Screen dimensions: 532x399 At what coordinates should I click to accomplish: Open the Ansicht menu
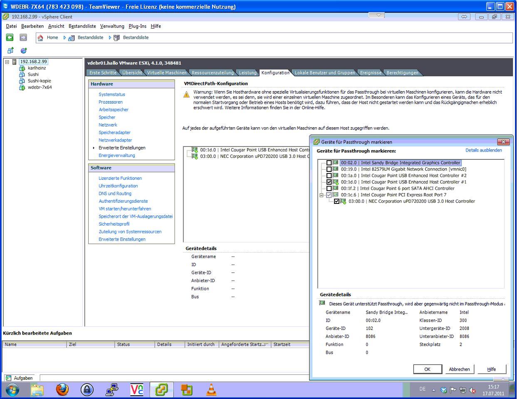(x=56, y=26)
